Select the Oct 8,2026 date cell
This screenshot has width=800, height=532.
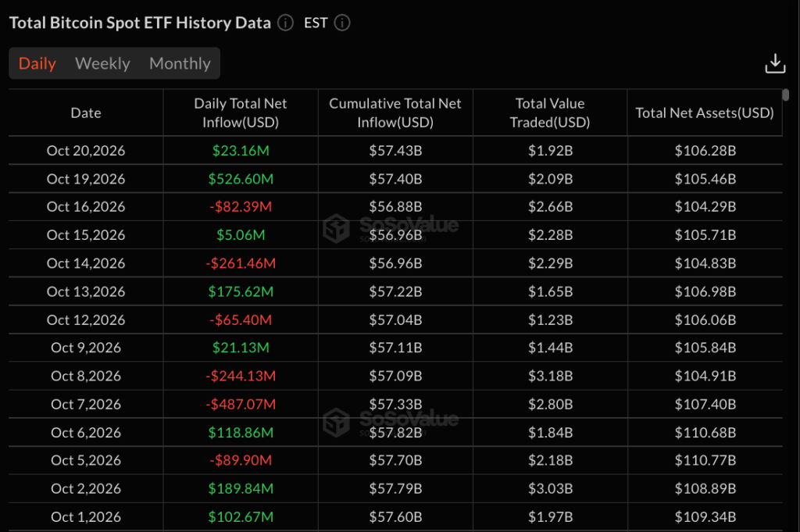[x=86, y=376]
